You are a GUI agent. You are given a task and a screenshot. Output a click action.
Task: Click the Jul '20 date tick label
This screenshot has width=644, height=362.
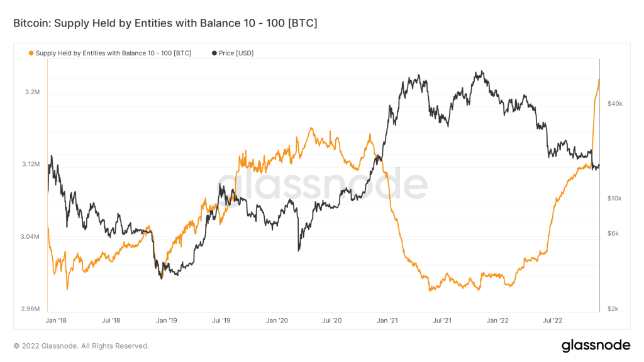pos(331,321)
